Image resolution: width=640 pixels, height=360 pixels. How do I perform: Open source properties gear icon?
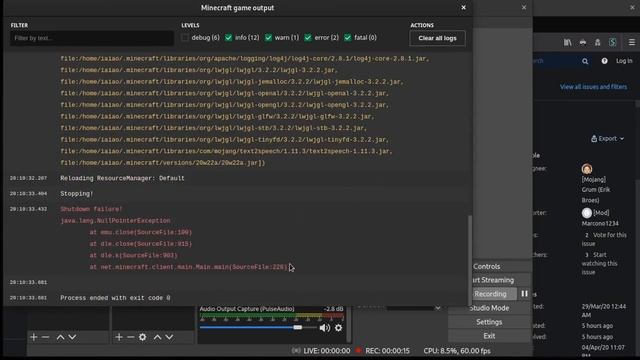(142, 337)
